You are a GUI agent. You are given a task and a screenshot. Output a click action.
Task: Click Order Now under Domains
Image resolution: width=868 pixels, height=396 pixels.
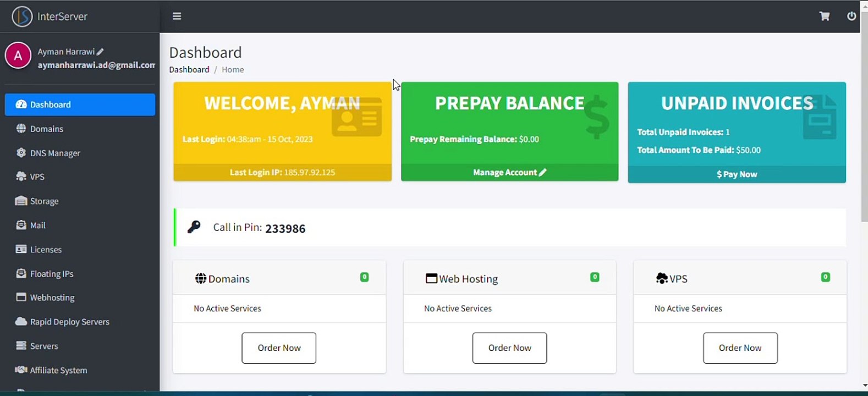click(279, 348)
